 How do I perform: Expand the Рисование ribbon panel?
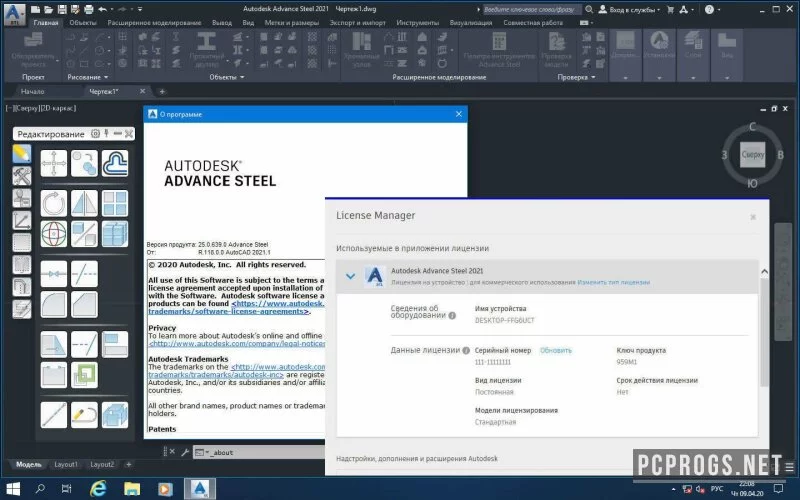tap(88, 77)
